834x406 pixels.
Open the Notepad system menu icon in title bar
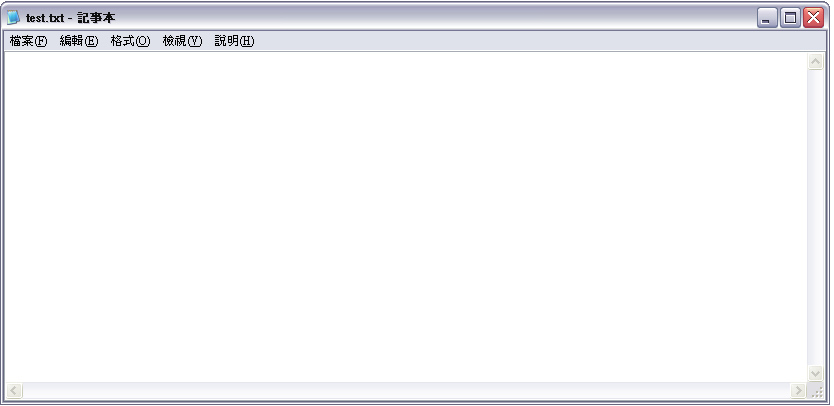[13, 18]
